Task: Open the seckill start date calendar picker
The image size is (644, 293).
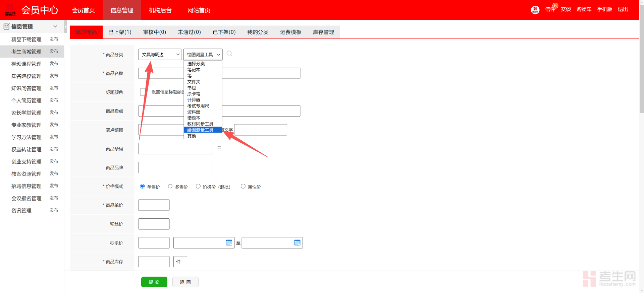Action: tap(229, 243)
